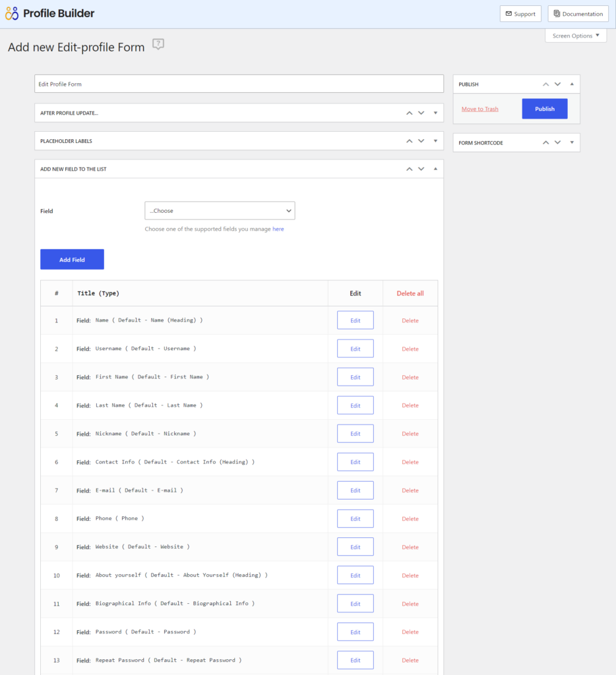The image size is (616, 675).
Task: Open the Screen Options dropdown
Action: pyautogui.click(x=575, y=35)
